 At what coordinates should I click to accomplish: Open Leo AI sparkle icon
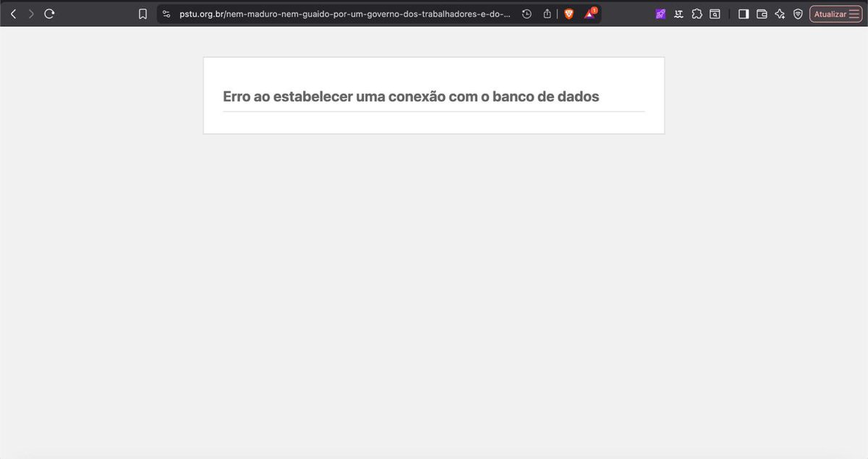tap(780, 14)
